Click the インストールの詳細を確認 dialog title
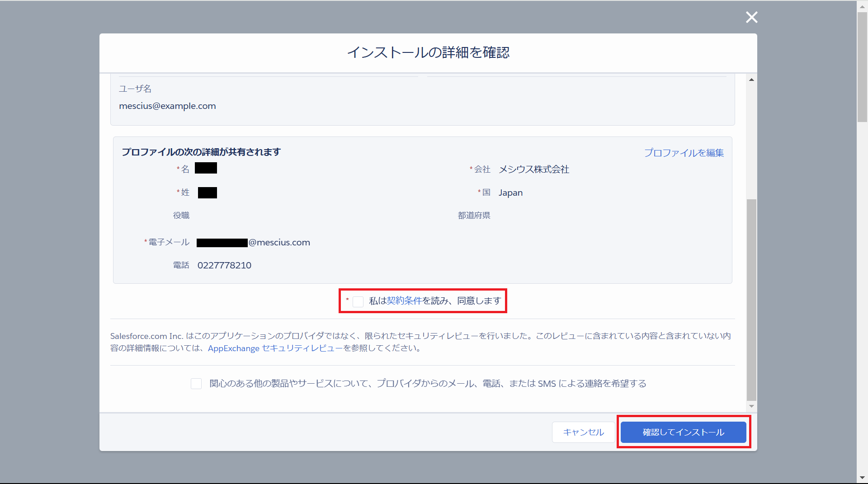The height and width of the screenshot is (484, 868). tap(428, 52)
